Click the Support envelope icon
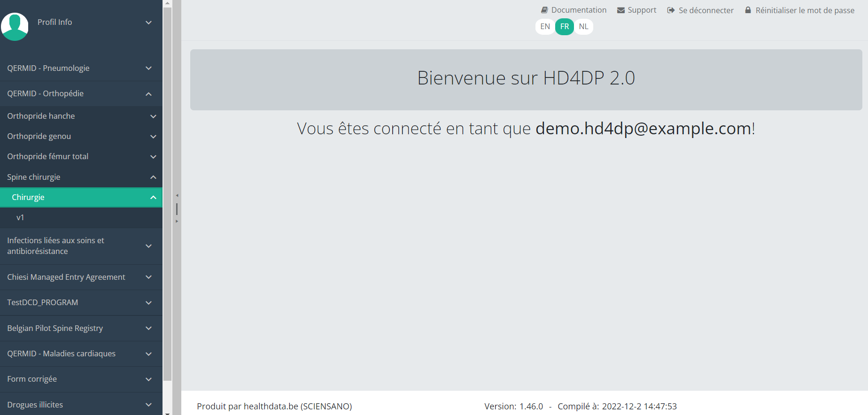This screenshot has height=415, width=868. coord(621,10)
